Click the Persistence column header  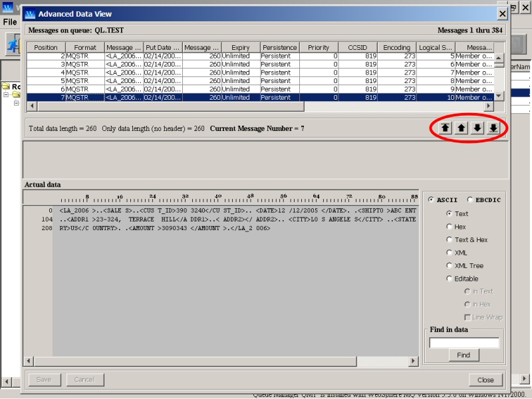[x=280, y=47]
